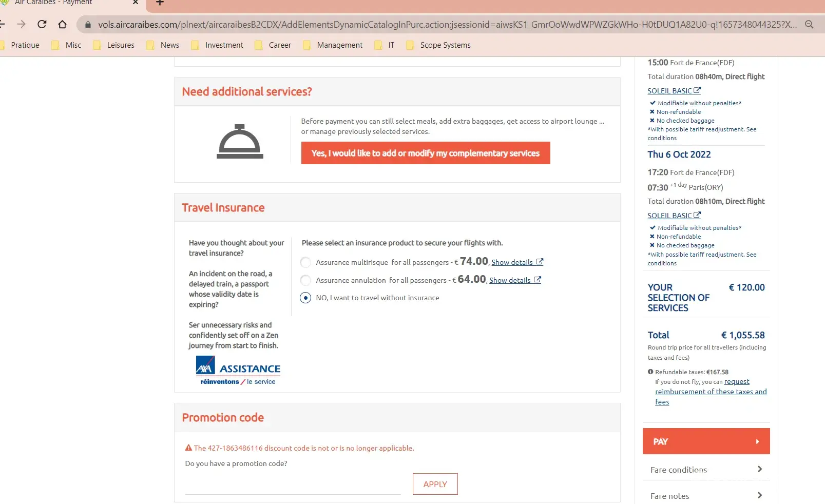Open the Pratique bookmark folder
Screen dimensions: 825x504
20,45
